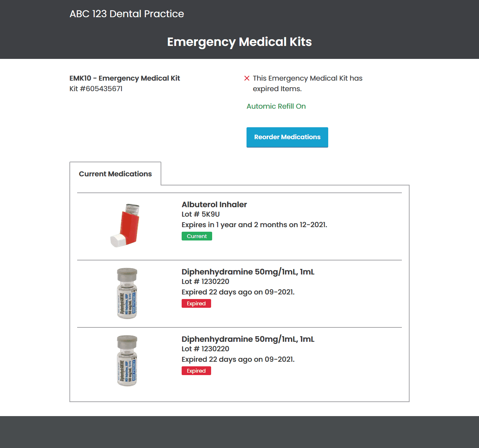Click the red X expired-items icon
This screenshot has height=448, width=479.
(x=247, y=78)
